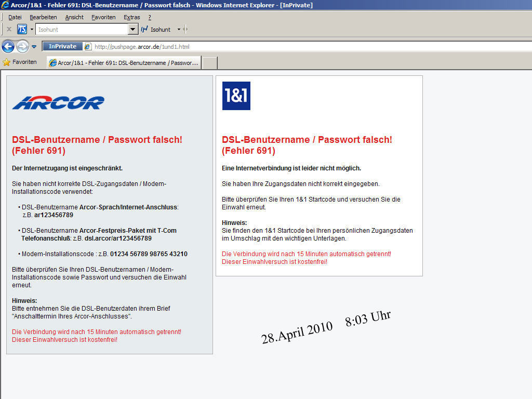The image size is (532, 399).
Task: Open the Bearbeiten menu
Action: point(43,17)
